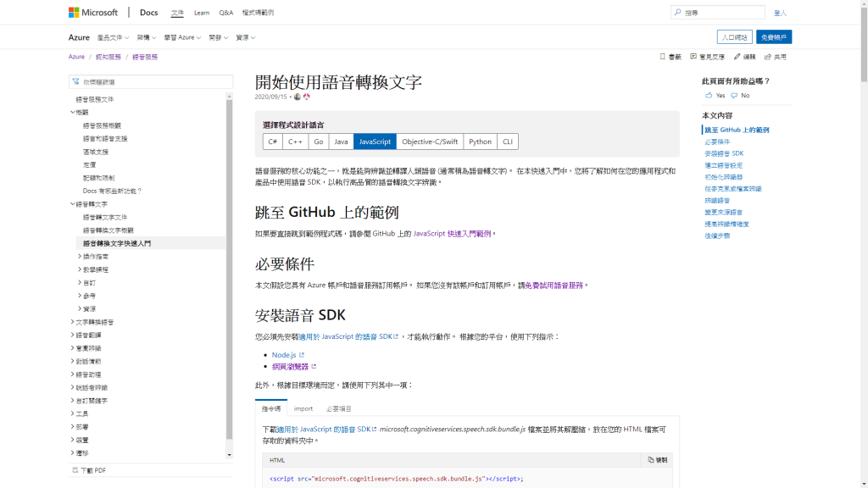Click the filter icon in 依標題篩選 box
The width and height of the screenshot is (868, 488).
point(75,82)
